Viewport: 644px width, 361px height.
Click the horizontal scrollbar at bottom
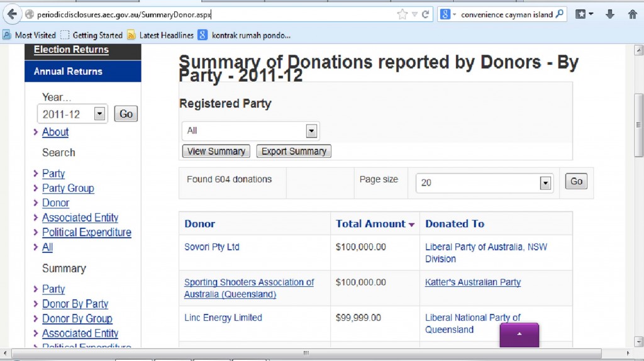point(306,353)
